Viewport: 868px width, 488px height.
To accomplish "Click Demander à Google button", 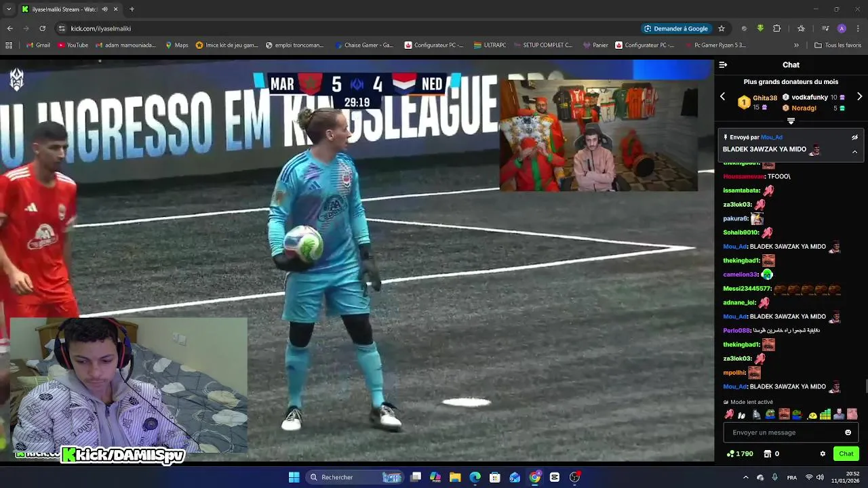I will pyautogui.click(x=675, y=28).
